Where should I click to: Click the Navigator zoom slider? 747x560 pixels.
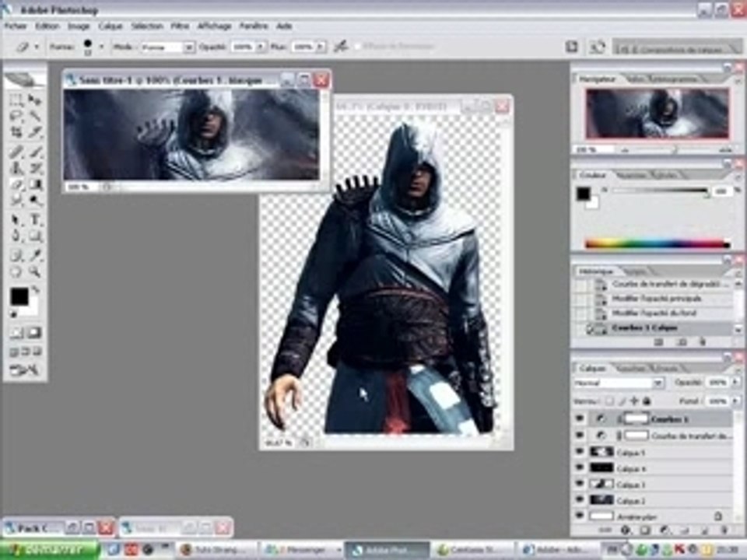675,149
